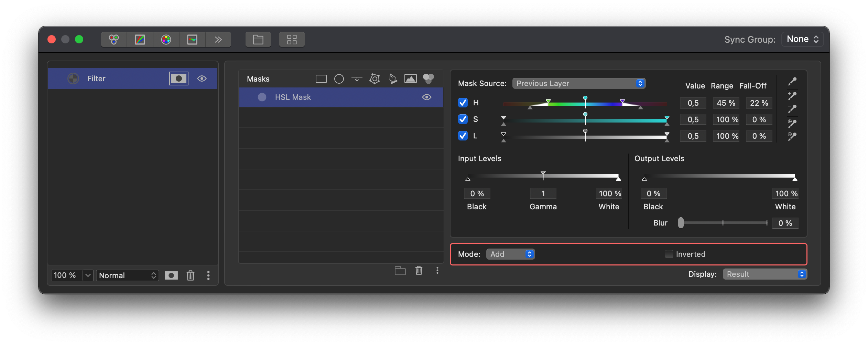Click the Input Levels White field
Image resolution: width=868 pixels, height=345 pixels.
(609, 194)
